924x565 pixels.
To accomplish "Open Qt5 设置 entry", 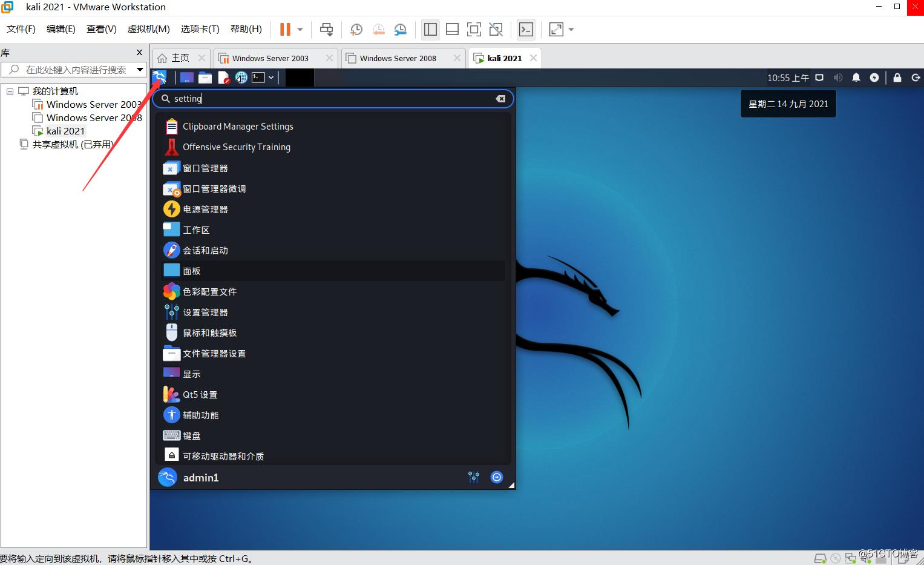I will click(x=334, y=394).
